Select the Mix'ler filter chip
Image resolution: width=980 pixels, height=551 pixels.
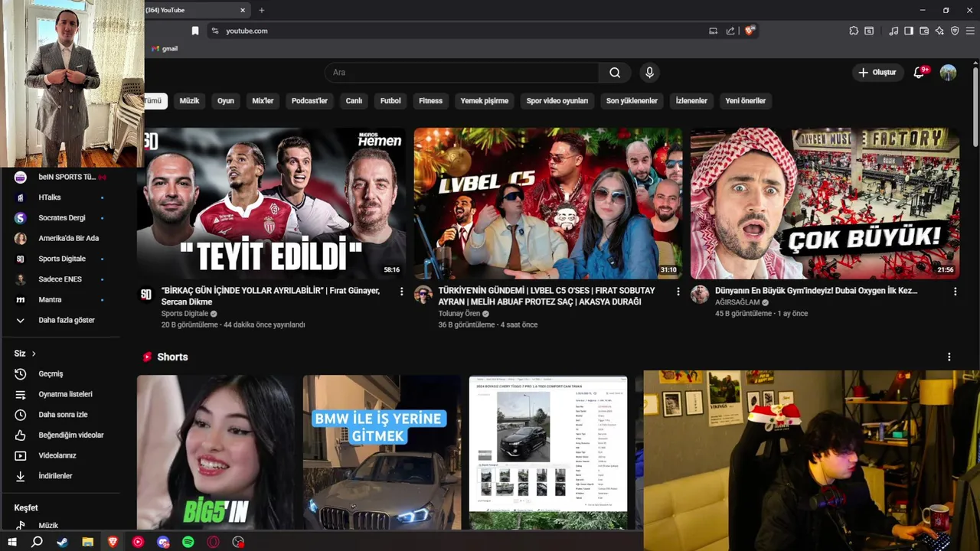pyautogui.click(x=263, y=100)
